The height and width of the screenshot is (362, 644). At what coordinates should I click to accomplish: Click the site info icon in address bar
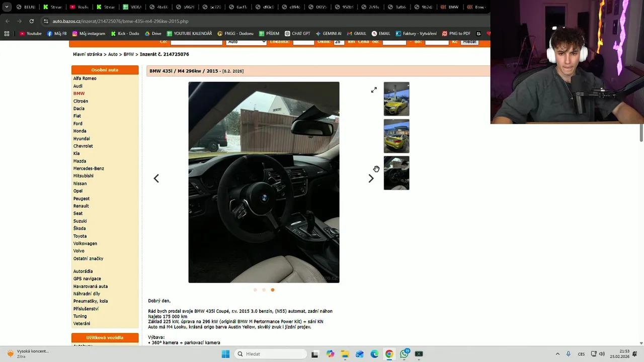point(46,21)
